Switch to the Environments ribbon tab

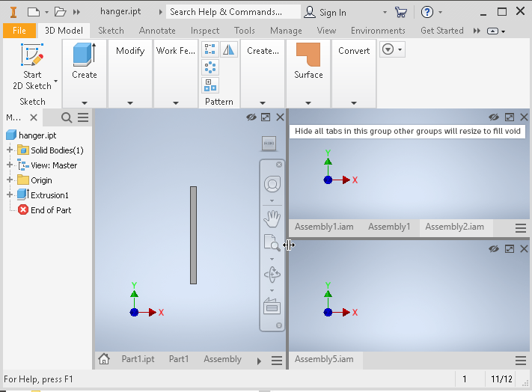[378, 31]
